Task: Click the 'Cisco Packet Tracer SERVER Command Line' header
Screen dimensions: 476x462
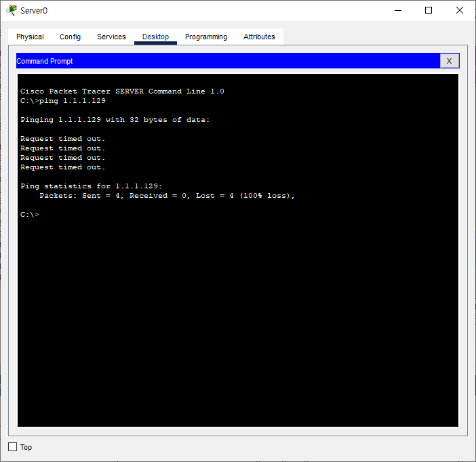Action: (x=122, y=91)
